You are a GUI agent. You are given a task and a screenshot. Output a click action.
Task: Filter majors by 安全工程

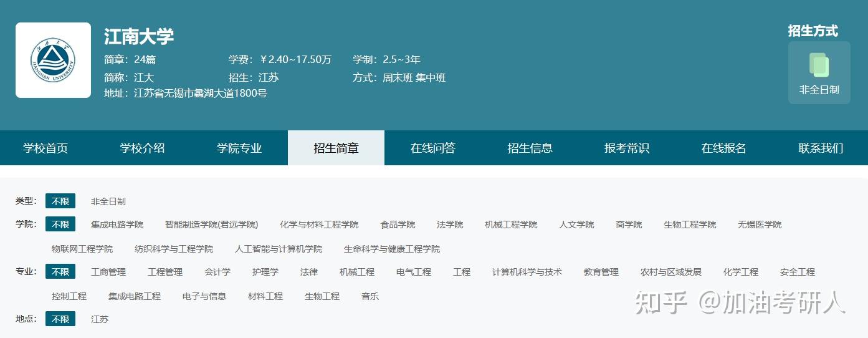point(798,272)
